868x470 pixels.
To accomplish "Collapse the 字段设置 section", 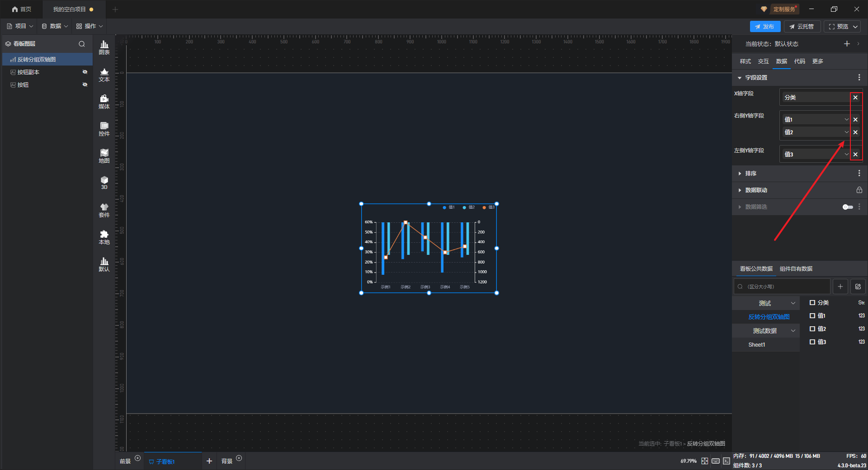I will (740, 78).
